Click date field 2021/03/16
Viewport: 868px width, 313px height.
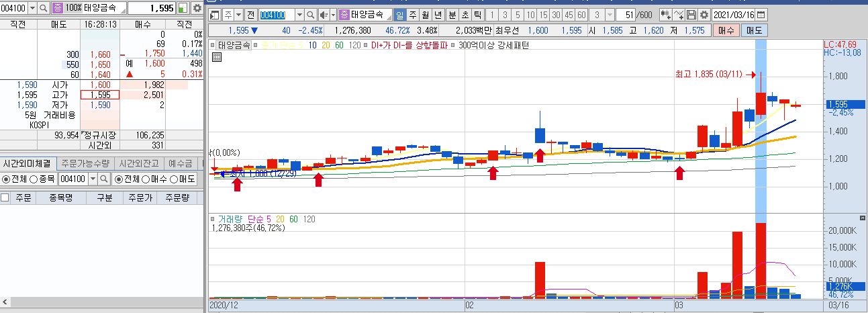pyautogui.click(x=734, y=14)
